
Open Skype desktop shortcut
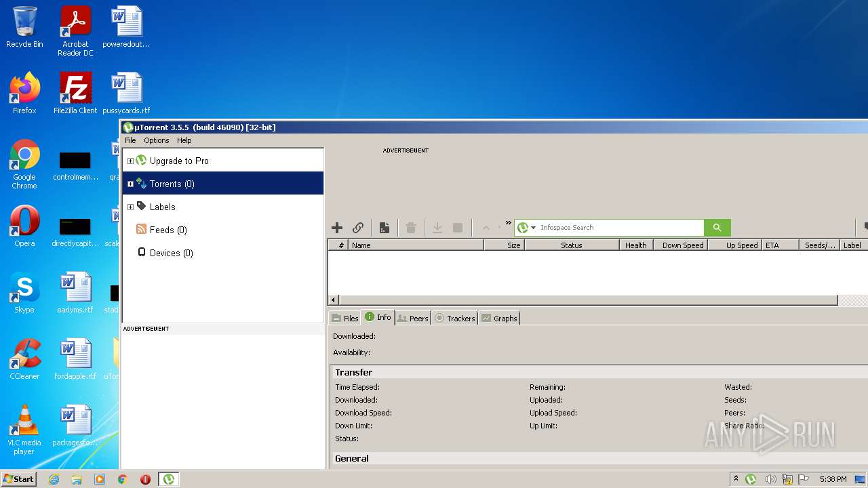pyautogui.click(x=24, y=293)
